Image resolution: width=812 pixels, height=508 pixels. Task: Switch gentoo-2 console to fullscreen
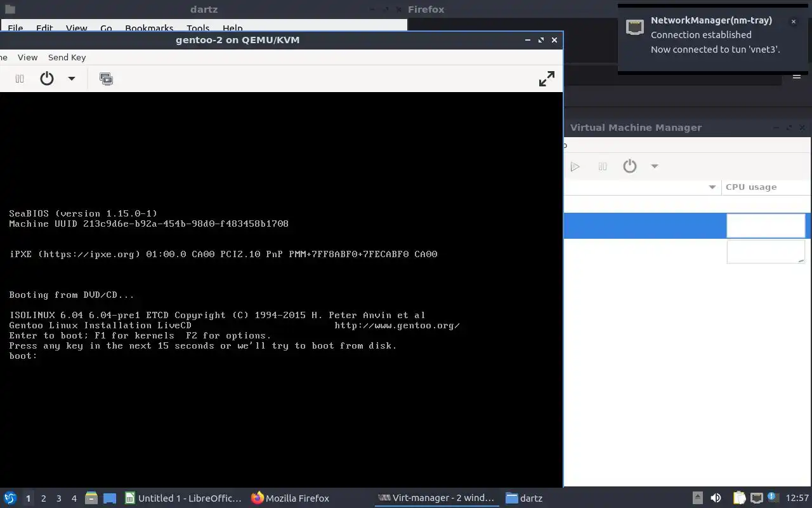click(x=546, y=79)
